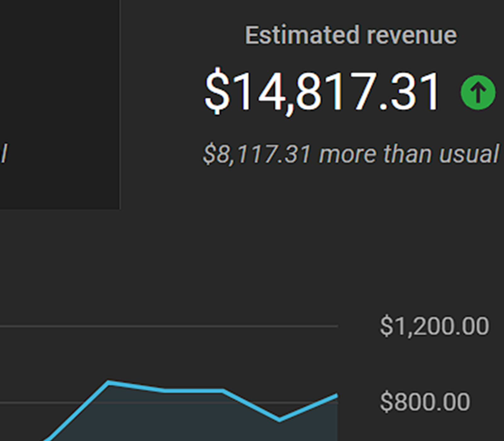This screenshot has width=504, height=441.
Task: Click the $1,200.00 axis label
Action: point(434,326)
